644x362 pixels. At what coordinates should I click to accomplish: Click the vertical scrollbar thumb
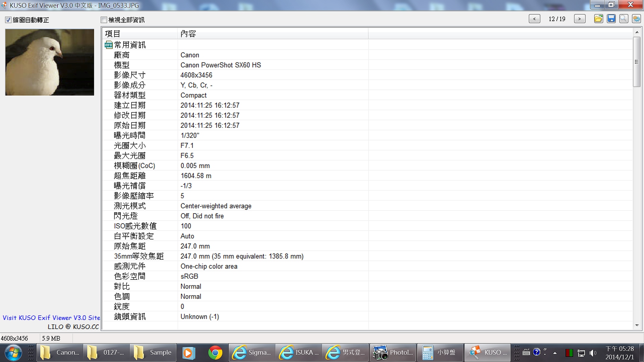point(637,62)
